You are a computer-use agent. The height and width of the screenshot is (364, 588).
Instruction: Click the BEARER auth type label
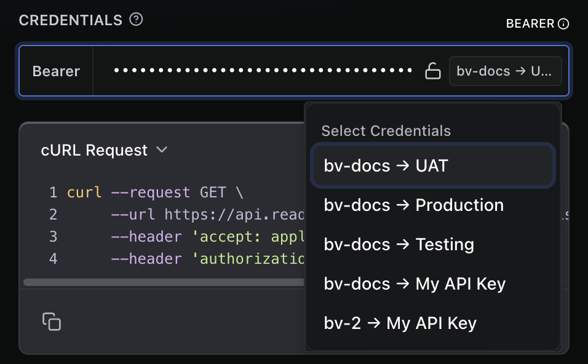click(530, 23)
